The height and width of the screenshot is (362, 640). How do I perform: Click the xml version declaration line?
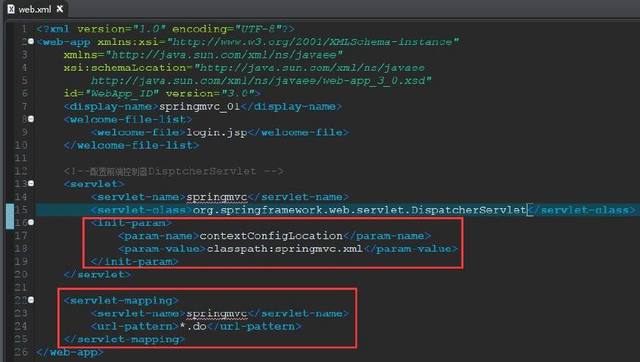coord(165,29)
